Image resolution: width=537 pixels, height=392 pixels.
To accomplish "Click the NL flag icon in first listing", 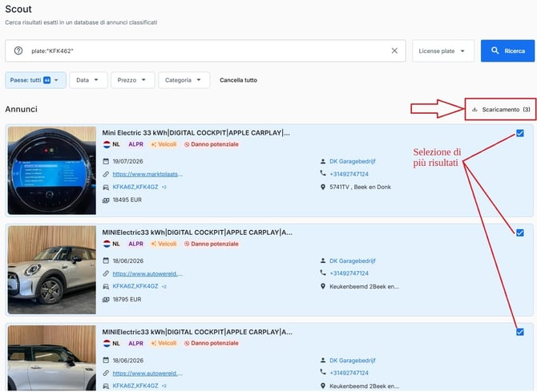I will pyautogui.click(x=107, y=144).
